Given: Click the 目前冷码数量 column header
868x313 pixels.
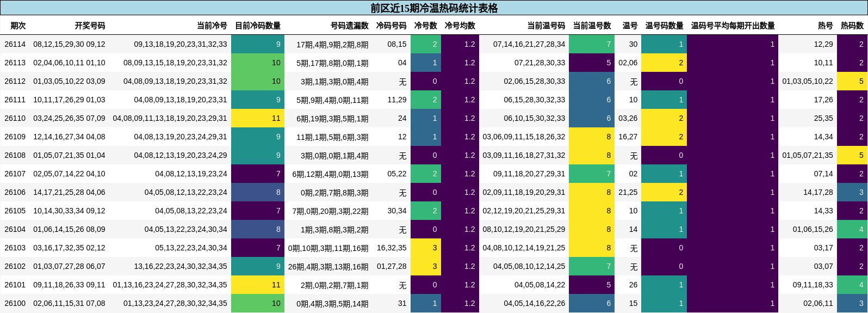Looking at the screenshot, I should pyautogui.click(x=258, y=26).
